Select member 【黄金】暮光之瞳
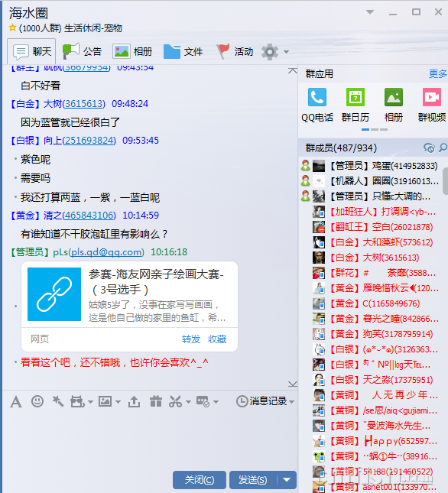 click(x=372, y=319)
